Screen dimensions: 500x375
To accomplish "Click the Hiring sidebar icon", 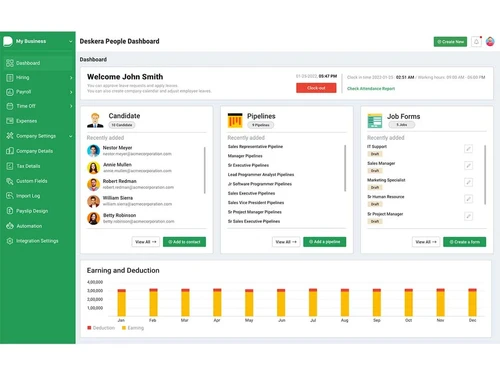I will coord(10,77).
